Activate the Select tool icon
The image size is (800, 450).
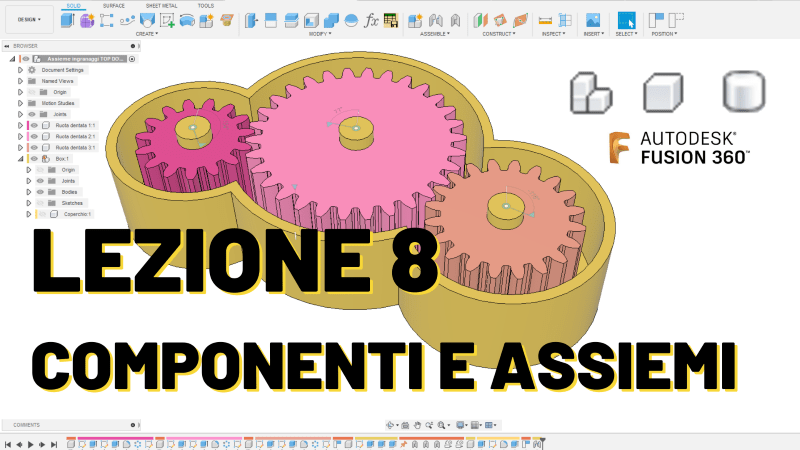click(626, 20)
